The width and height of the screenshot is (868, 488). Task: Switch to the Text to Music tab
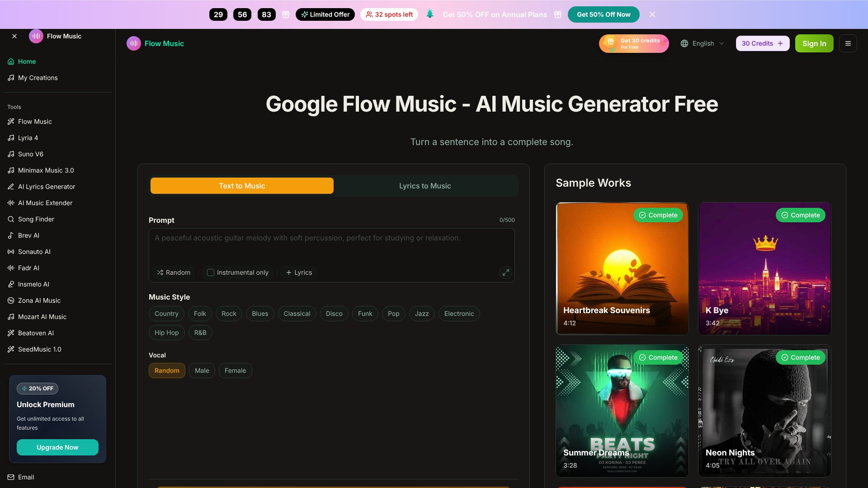click(242, 186)
